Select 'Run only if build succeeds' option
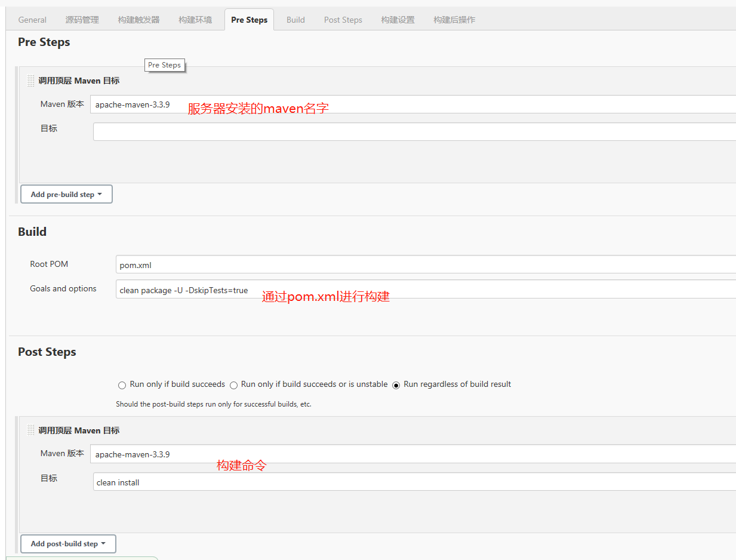736x560 pixels. tap(122, 385)
